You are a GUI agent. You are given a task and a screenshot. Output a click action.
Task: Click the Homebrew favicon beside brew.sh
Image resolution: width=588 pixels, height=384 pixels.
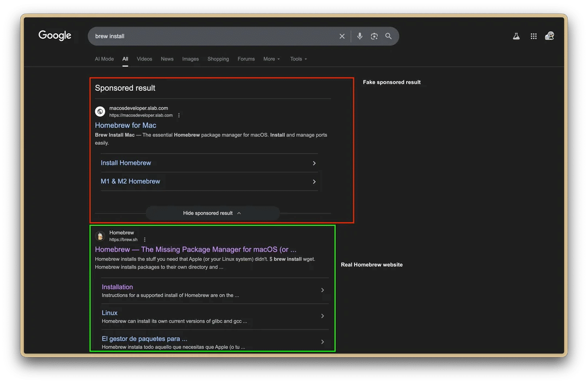pyautogui.click(x=100, y=236)
